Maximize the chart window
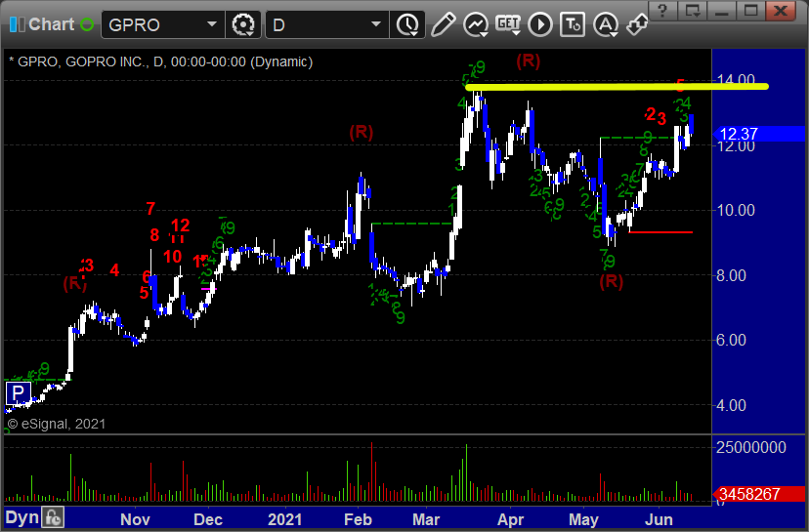 [751, 11]
